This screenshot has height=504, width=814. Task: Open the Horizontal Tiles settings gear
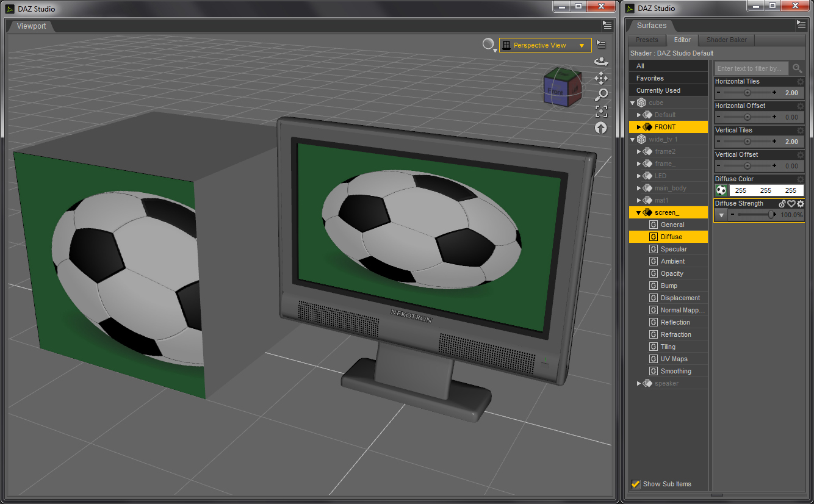pyautogui.click(x=800, y=81)
